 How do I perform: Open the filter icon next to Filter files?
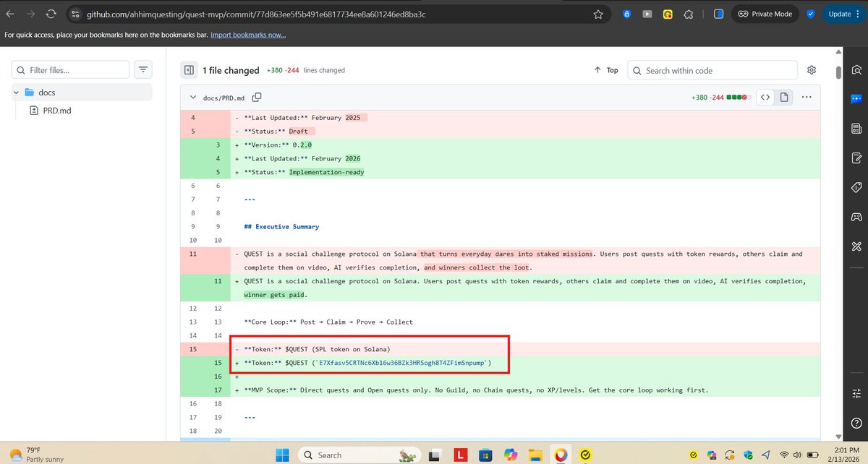[x=143, y=69]
